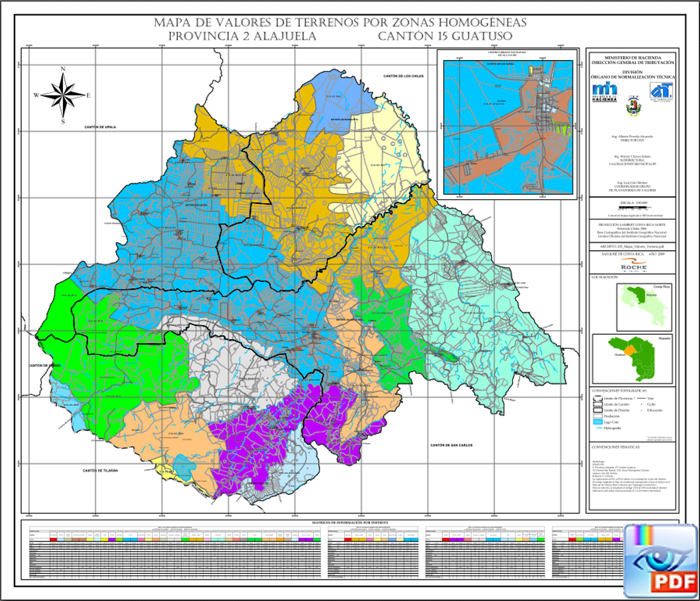Click the 'Cantón de Upala' label
The height and width of the screenshot is (601, 700).
coord(100,127)
